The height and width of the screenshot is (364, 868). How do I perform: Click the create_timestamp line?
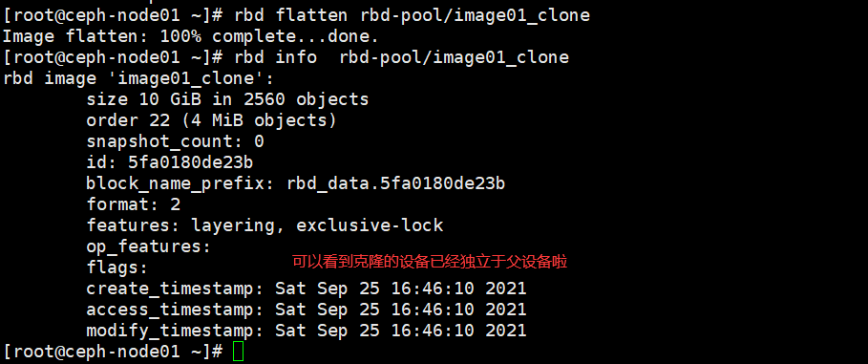point(307,289)
